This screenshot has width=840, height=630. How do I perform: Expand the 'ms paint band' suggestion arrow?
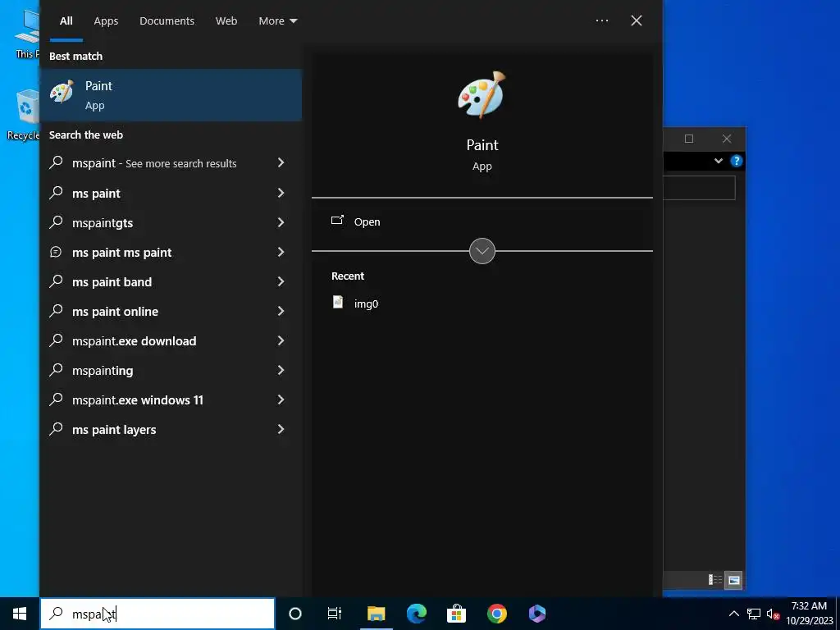pos(281,281)
